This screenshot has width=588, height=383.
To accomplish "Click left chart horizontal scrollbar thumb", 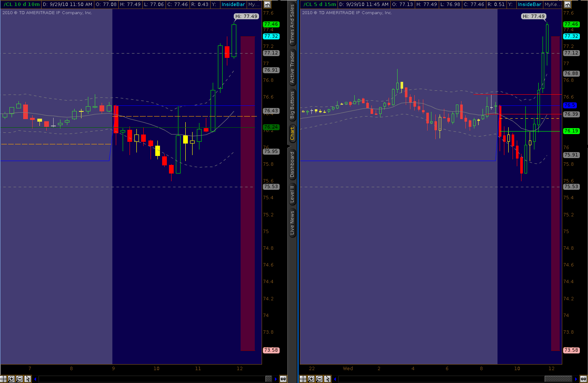I will (268, 379).
